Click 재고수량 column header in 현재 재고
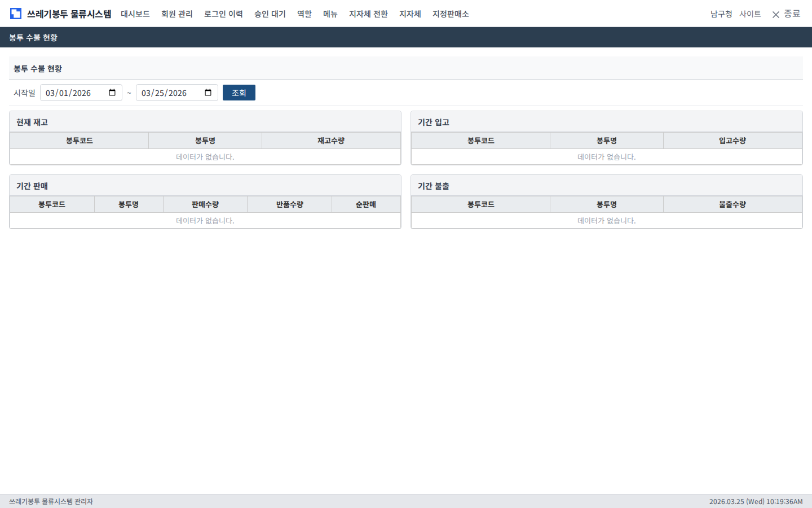The width and height of the screenshot is (812, 508). click(x=331, y=141)
